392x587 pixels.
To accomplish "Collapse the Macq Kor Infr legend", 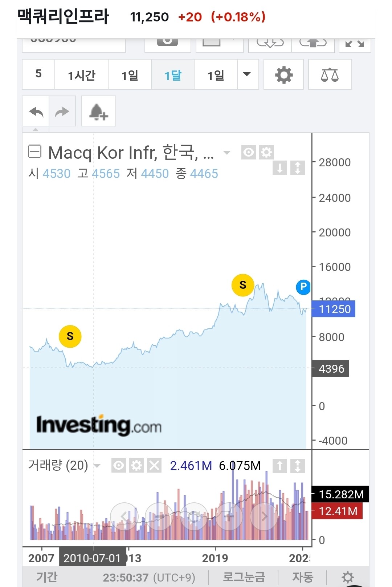I will 35,151.
